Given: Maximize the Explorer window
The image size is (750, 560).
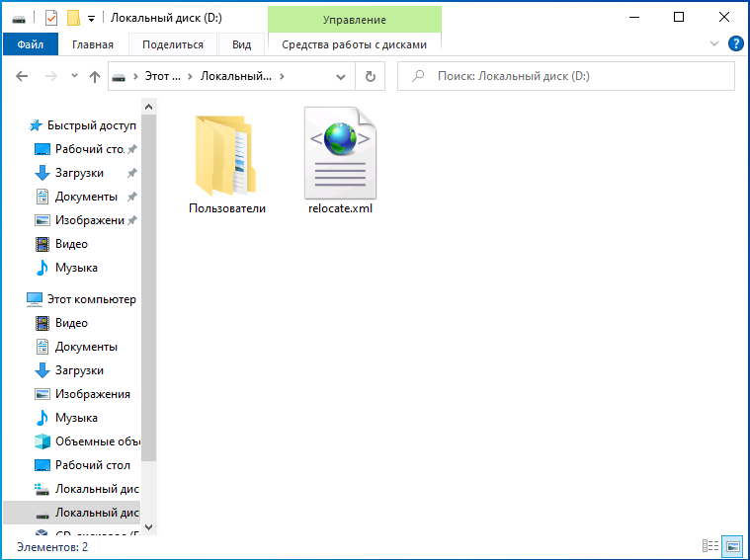Looking at the screenshot, I should pyautogui.click(x=678, y=17).
